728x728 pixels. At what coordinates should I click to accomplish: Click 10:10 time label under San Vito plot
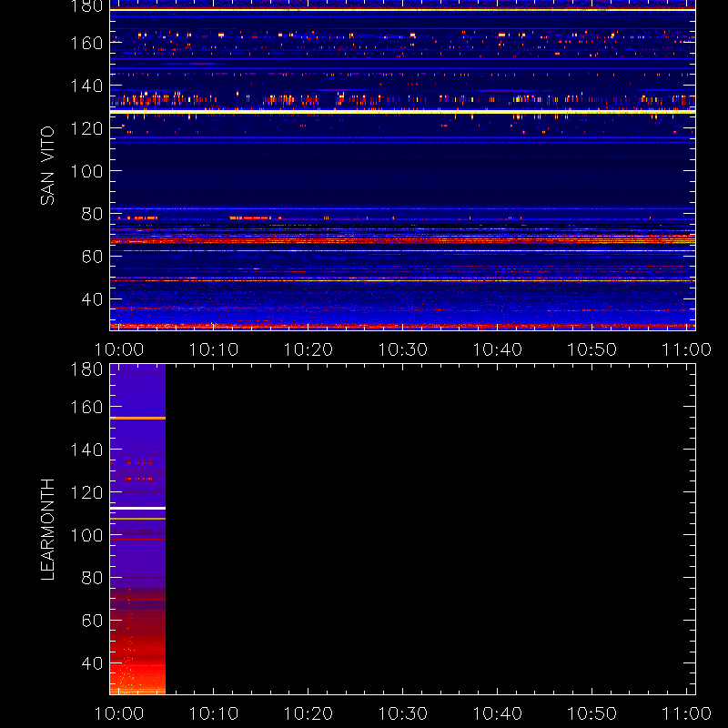click(214, 349)
